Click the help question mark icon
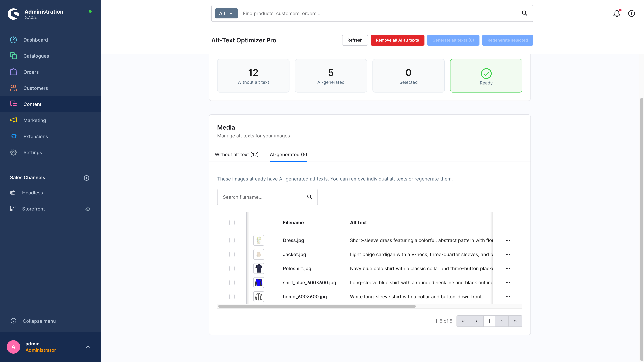Image resolution: width=644 pixels, height=362 pixels. click(x=631, y=13)
